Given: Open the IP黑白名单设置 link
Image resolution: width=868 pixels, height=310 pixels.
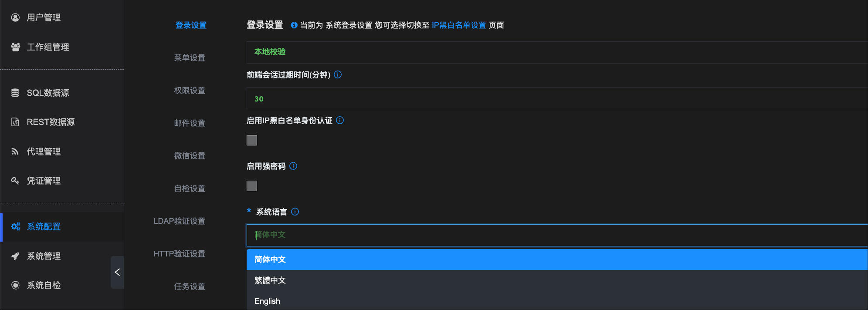Looking at the screenshot, I should pyautogui.click(x=459, y=25).
